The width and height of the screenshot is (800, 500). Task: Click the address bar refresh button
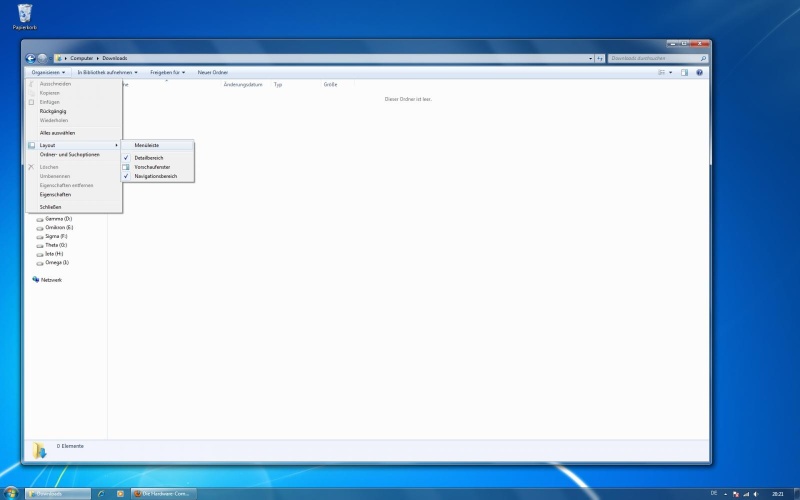[x=599, y=59]
